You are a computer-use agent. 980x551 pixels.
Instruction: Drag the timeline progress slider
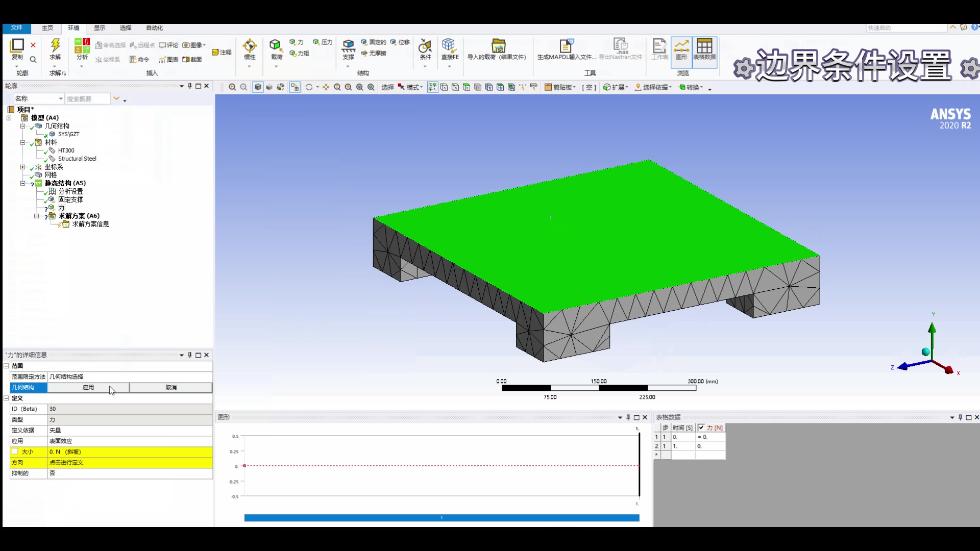441,517
